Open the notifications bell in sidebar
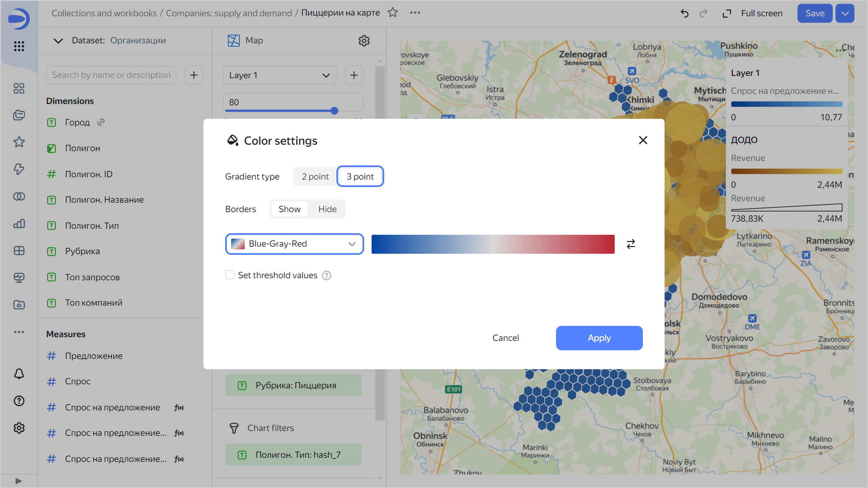Viewport: 868px width, 488px height. [19, 374]
